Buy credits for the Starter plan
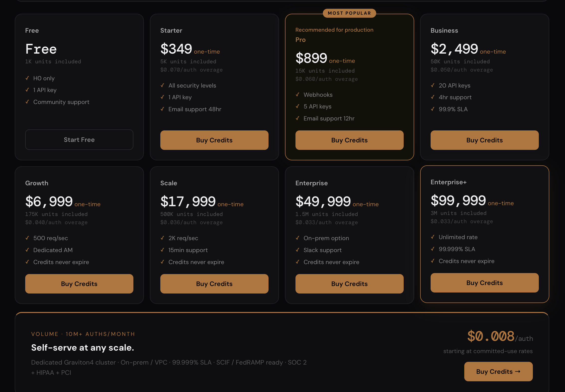Viewport: 565px width, 392px height. pyautogui.click(x=214, y=140)
